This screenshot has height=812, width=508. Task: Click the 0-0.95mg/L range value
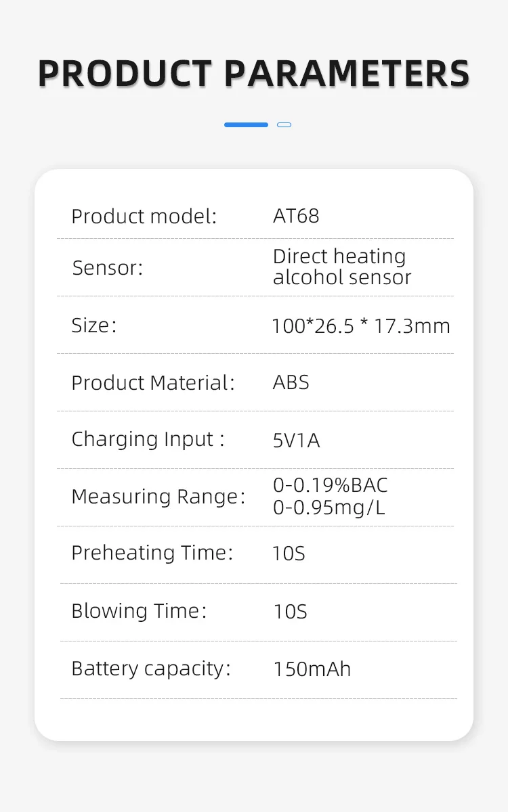pos(329,507)
